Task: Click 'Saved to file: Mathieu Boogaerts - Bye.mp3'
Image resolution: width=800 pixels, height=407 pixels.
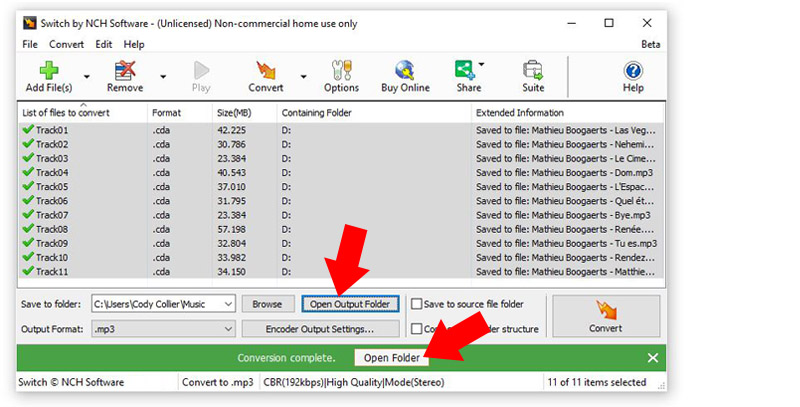Action: (x=563, y=215)
